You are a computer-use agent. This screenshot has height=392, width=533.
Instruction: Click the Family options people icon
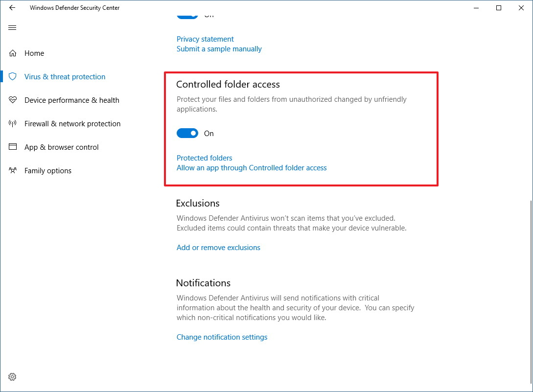(13, 170)
